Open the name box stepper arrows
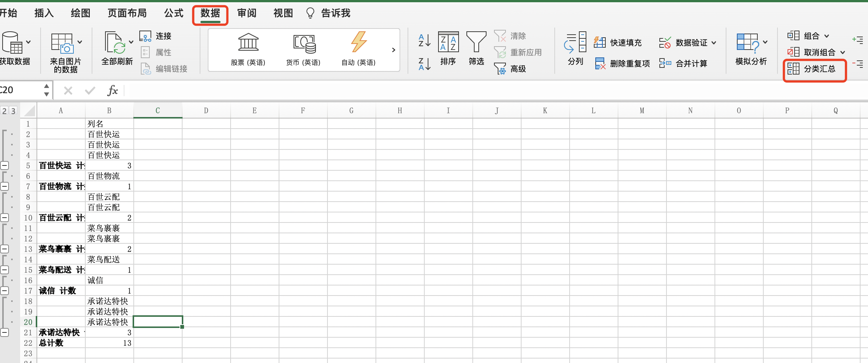This screenshot has width=868, height=363. [x=47, y=90]
